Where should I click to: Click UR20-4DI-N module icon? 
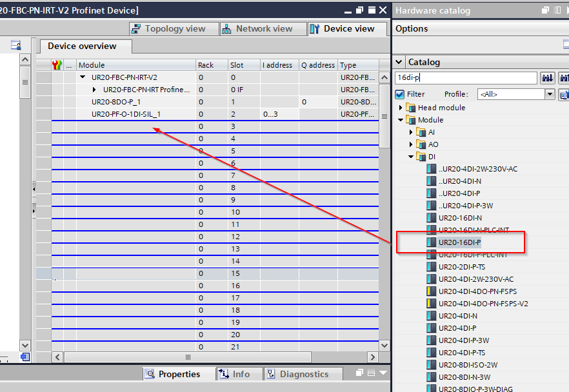click(431, 316)
